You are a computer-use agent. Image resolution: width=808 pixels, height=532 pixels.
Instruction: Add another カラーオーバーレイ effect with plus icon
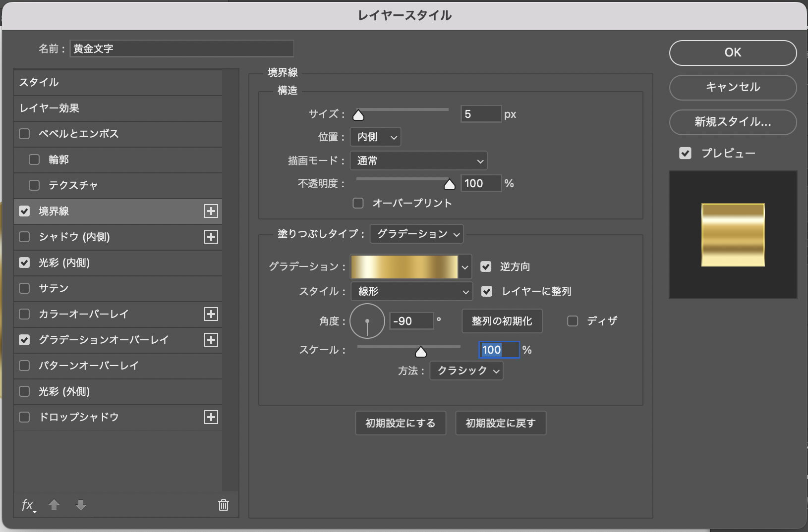click(211, 314)
